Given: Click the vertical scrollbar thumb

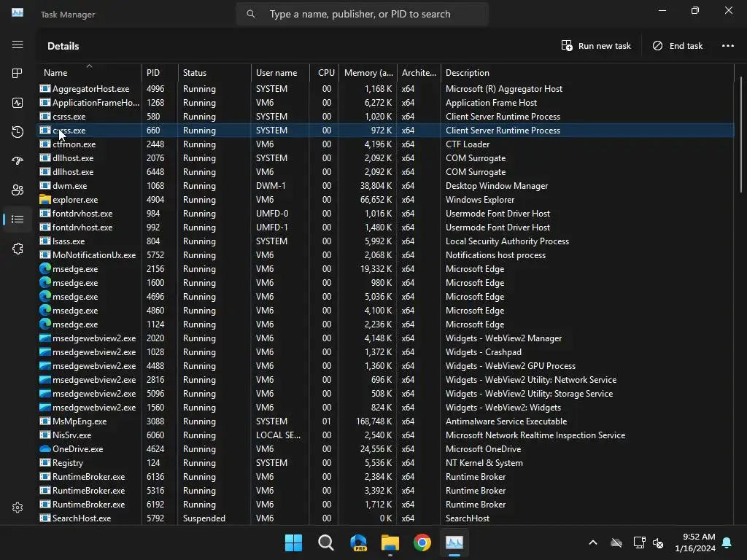Looking at the screenshot, I should [741, 135].
